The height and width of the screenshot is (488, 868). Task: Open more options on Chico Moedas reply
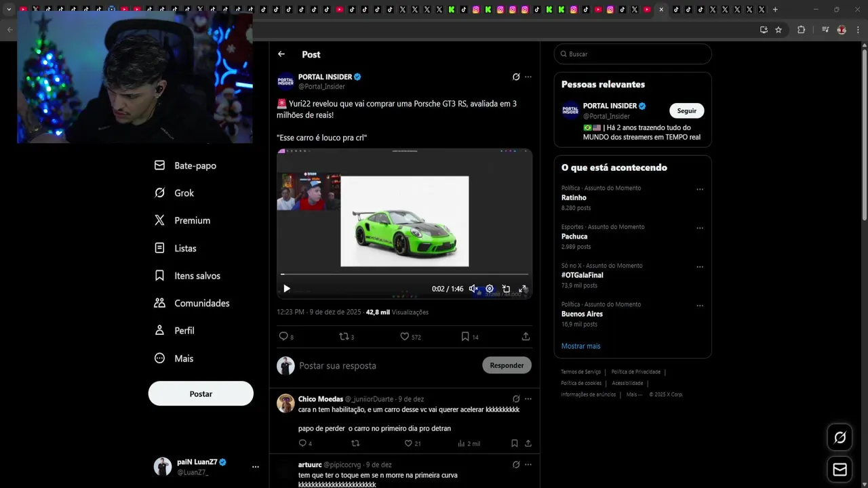click(528, 399)
